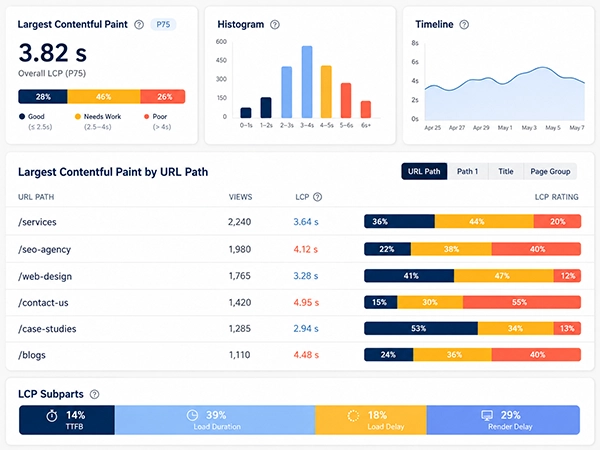Click the 18% Load Delay segment

point(371,420)
